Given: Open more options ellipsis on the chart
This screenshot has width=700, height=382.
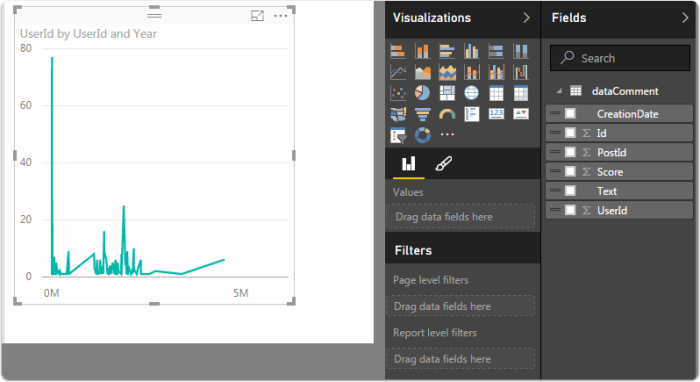Looking at the screenshot, I should (x=281, y=16).
